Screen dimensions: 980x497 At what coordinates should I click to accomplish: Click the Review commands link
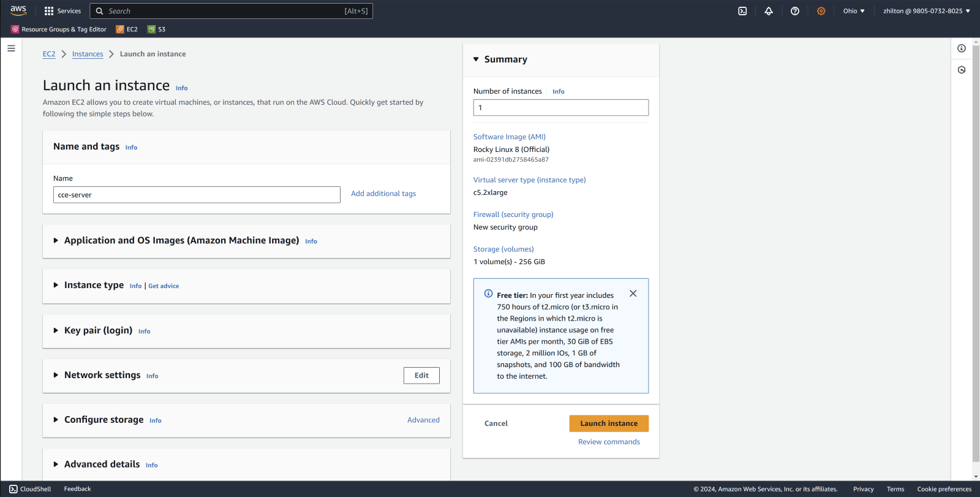[609, 442]
